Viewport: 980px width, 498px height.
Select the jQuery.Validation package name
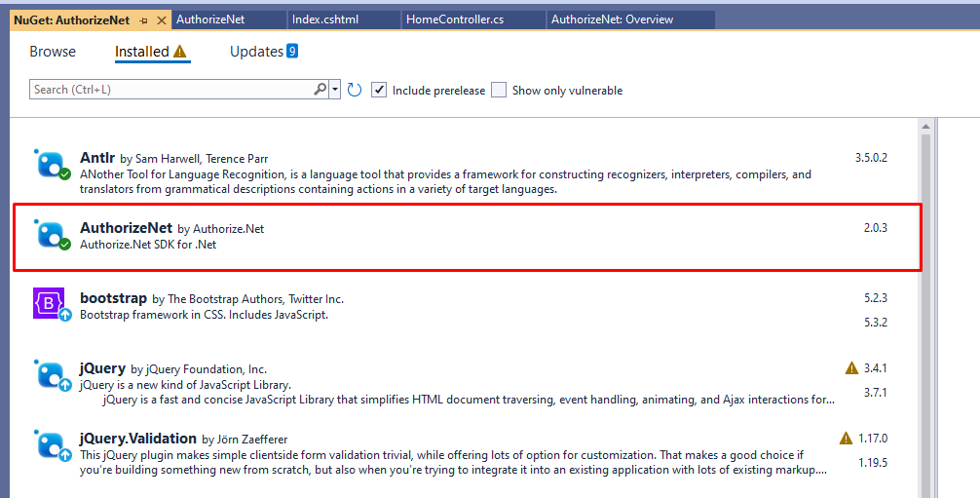(138, 438)
